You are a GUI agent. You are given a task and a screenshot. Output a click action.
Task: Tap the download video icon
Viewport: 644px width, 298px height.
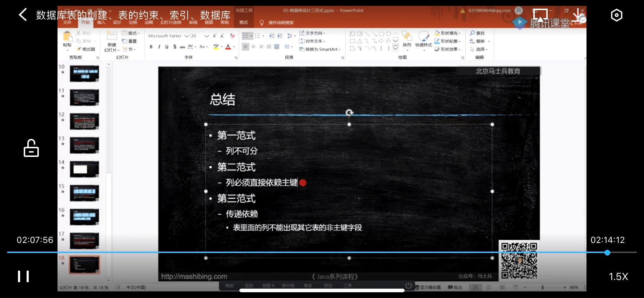(x=579, y=15)
